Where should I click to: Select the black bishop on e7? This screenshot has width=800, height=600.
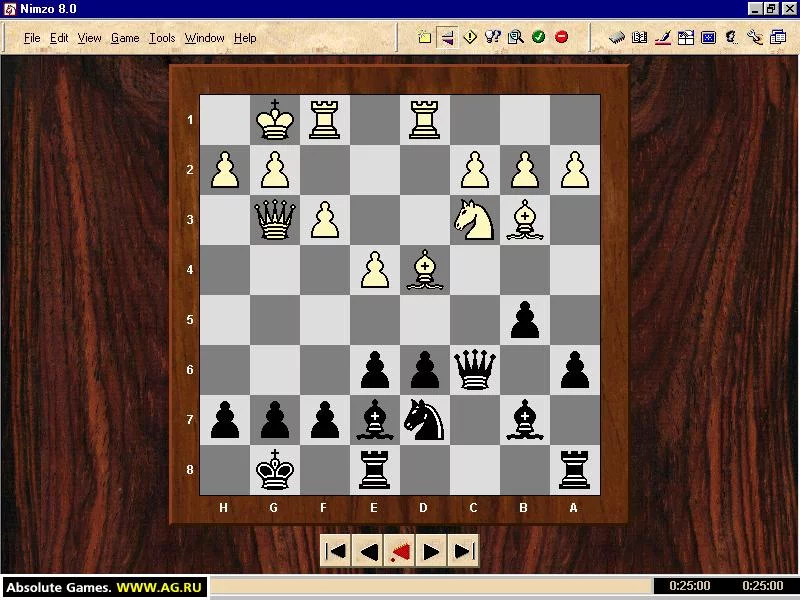point(374,420)
